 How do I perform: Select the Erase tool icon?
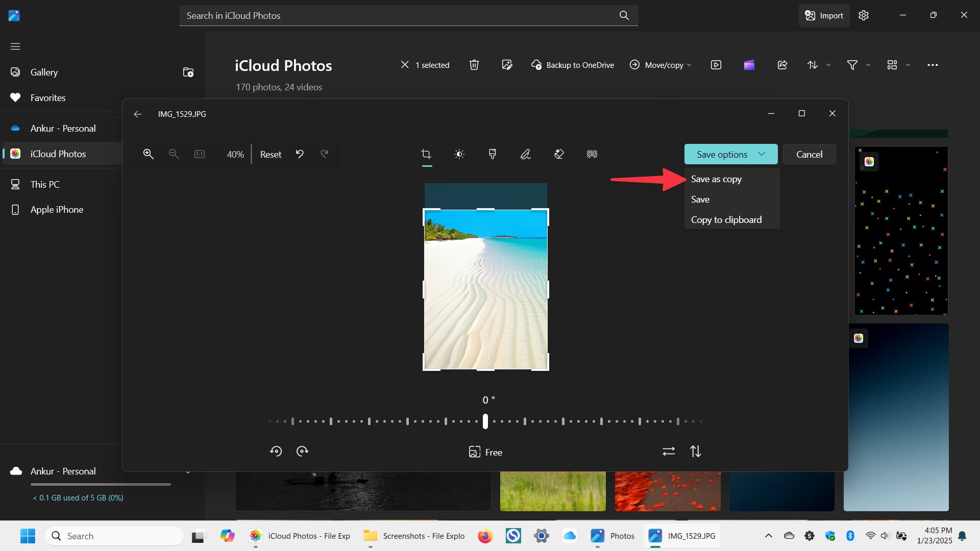pos(559,154)
